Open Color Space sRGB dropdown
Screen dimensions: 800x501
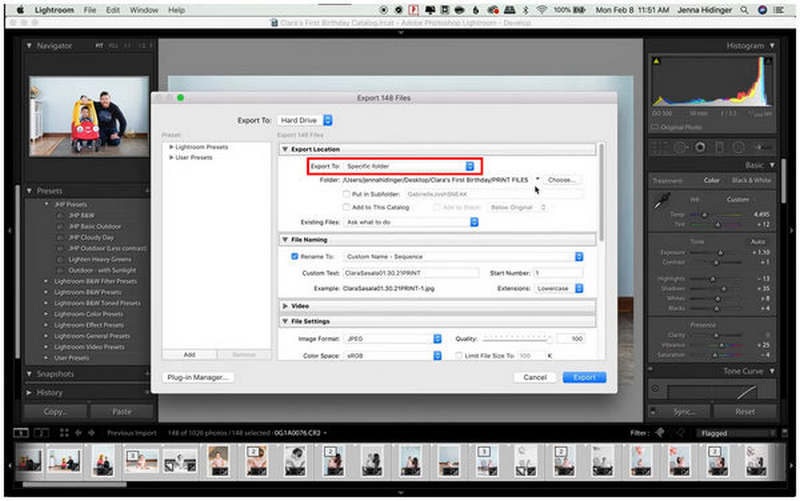point(393,356)
